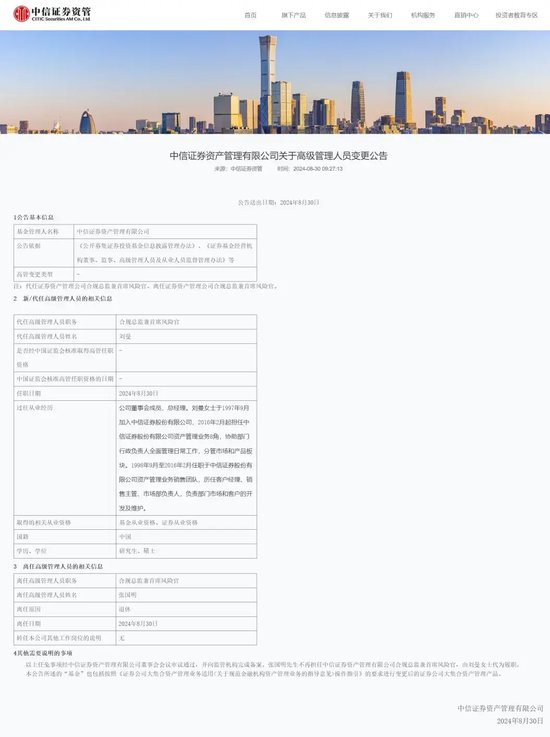The width and height of the screenshot is (550, 737).
Task: Click section heading 3 离任高级管理人员的相关信息
Action: (58, 566)
